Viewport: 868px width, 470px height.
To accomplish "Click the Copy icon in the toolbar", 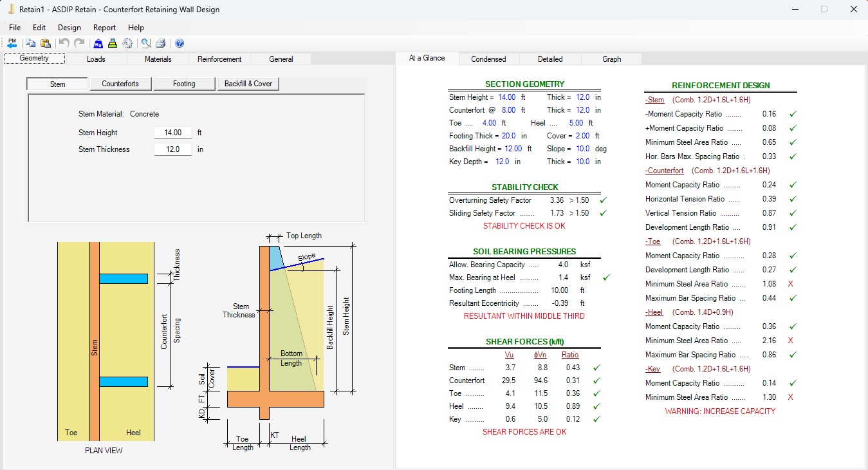I will click(x=30, y=43).
